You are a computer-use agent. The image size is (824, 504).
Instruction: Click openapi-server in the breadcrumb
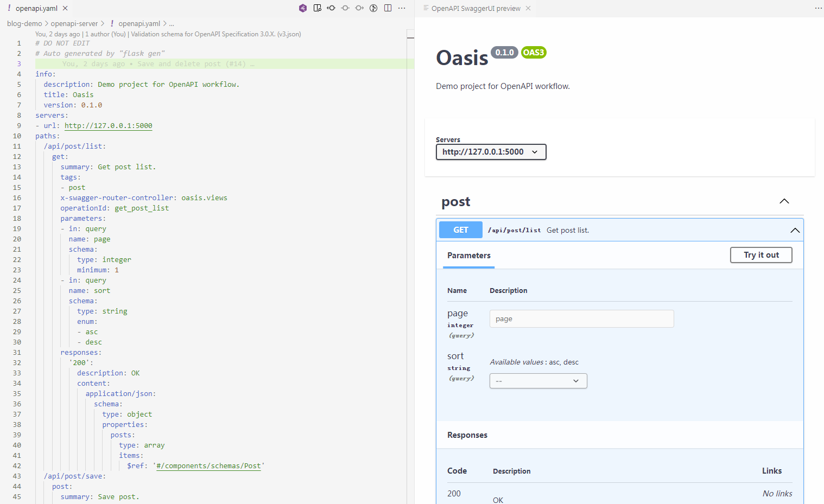click(x=74, y=23)
